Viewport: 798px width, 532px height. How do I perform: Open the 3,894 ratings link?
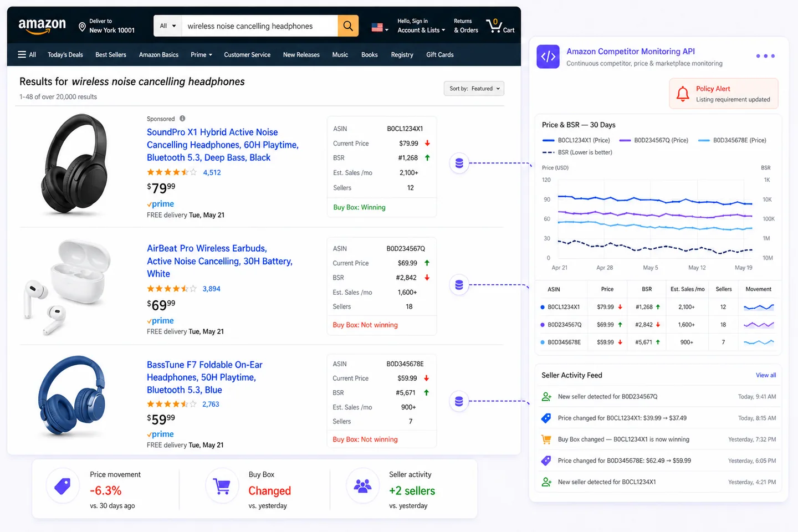pyautogui.click(x=212, y=289)
